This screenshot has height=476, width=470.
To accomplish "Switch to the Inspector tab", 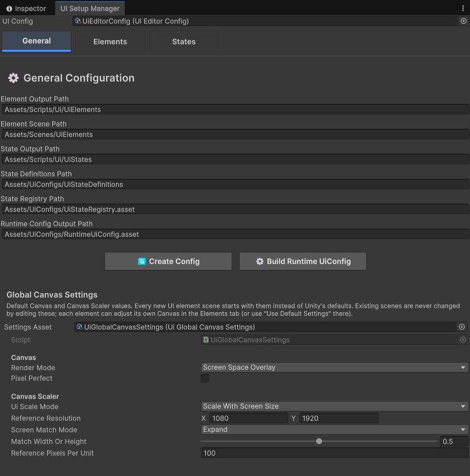I will click(27, 9).
